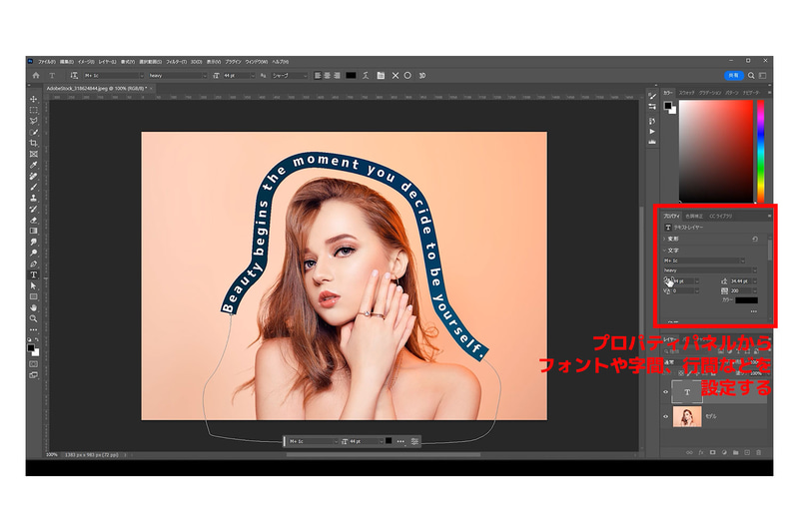The image size is (799, 532).
Task: Left-align text in options bar
Action: click(318, 75)
